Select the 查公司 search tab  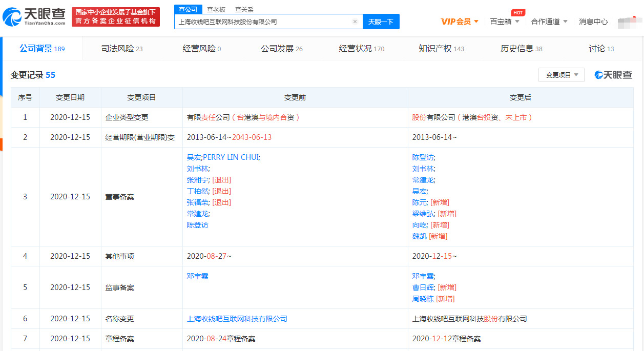tap(187, 9)
